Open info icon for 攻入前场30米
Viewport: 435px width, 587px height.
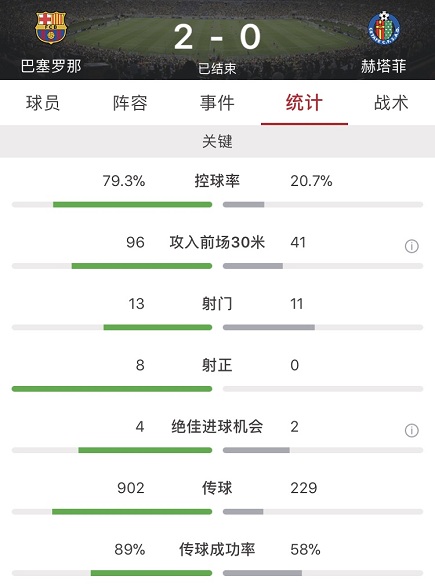(411, 246)
